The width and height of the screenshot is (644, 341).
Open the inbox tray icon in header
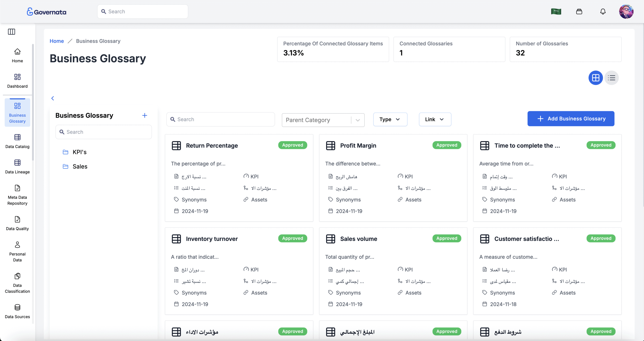tap(579, 12)
